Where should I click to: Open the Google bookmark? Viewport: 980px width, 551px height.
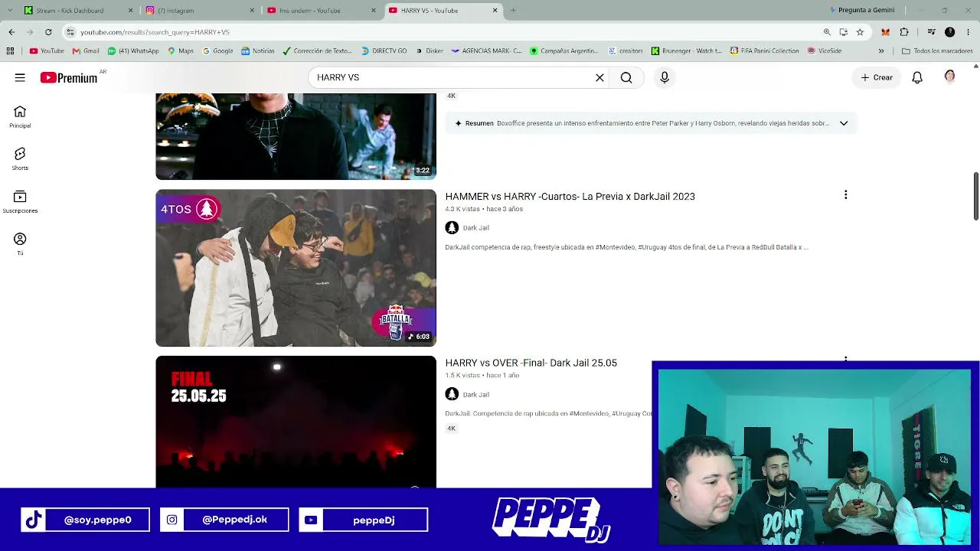point(217,51)
